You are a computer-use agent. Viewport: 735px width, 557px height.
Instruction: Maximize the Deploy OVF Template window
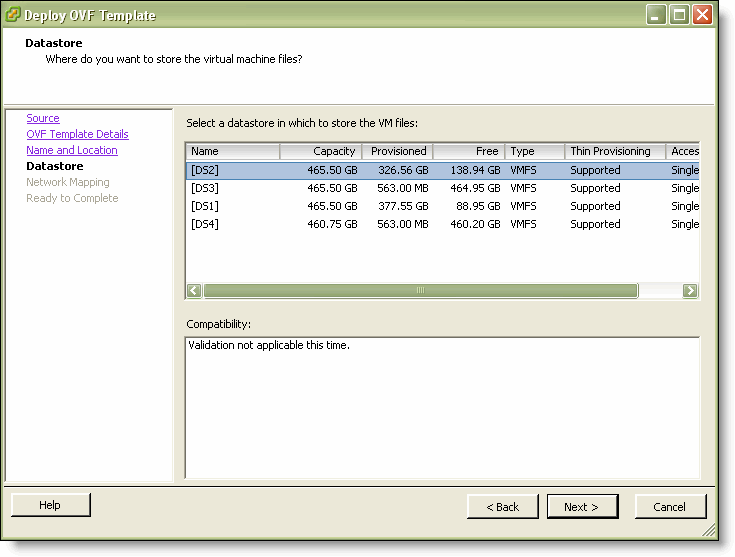[x=679, y=15]
